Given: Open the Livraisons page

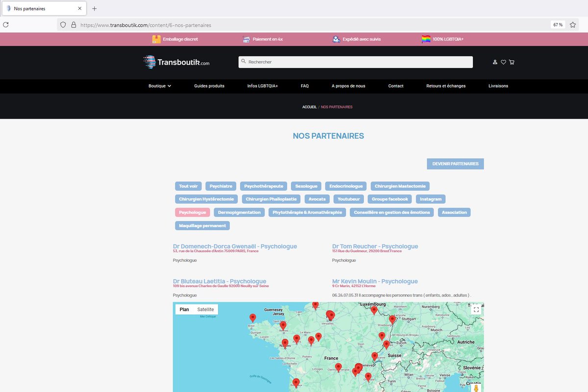Looking at the screenshot, I should click(x=498, y=86).
